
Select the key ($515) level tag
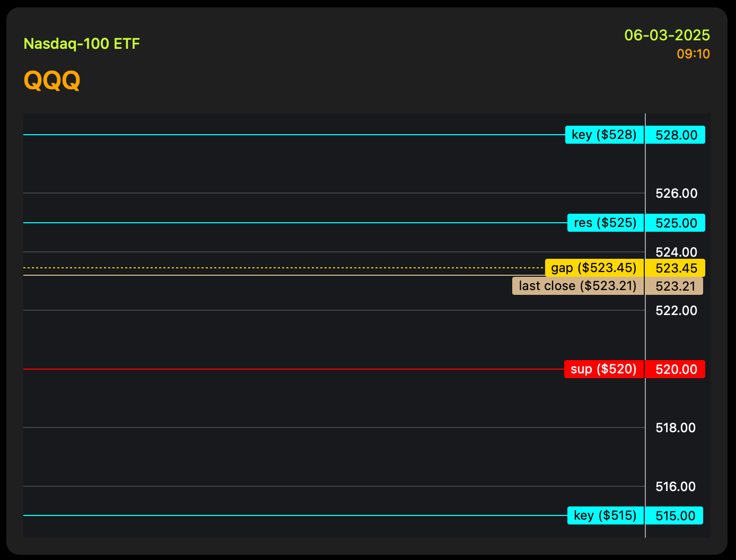tap(605, 515)
